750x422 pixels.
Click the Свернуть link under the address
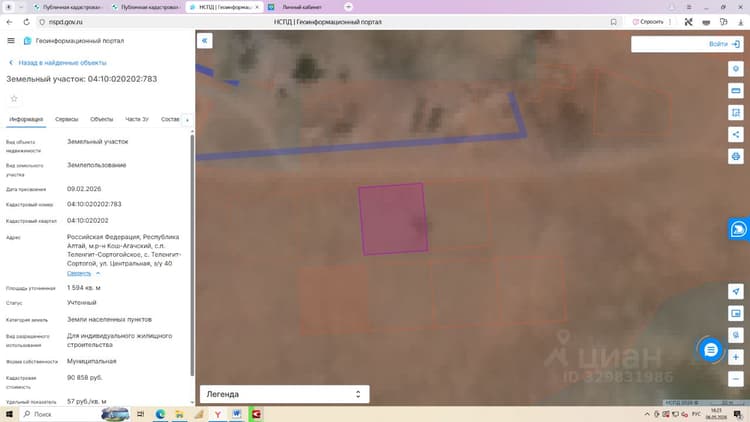(79, 274)
